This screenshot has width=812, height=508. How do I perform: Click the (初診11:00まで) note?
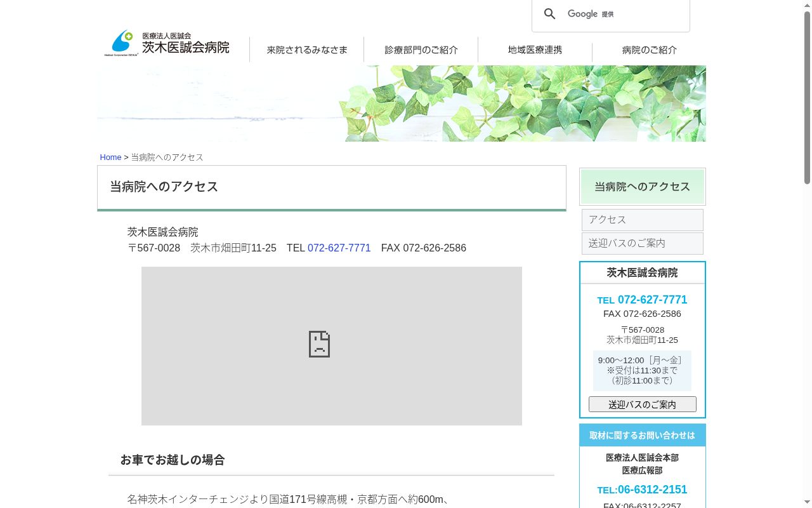click(642, 380)
